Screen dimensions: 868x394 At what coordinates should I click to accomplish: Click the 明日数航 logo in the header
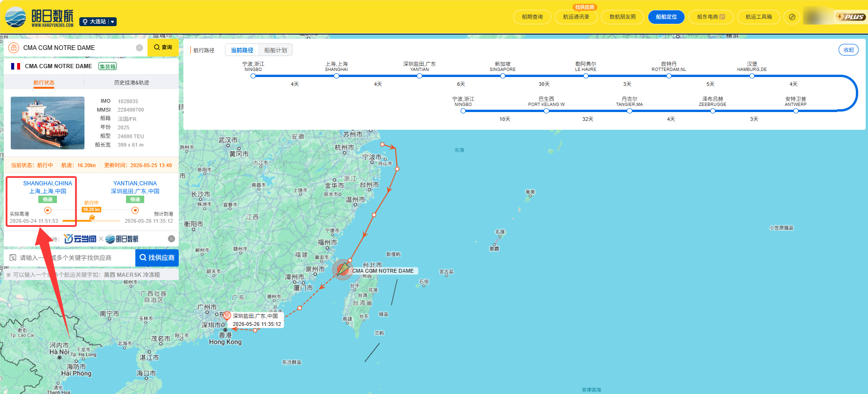pos(39,17)
